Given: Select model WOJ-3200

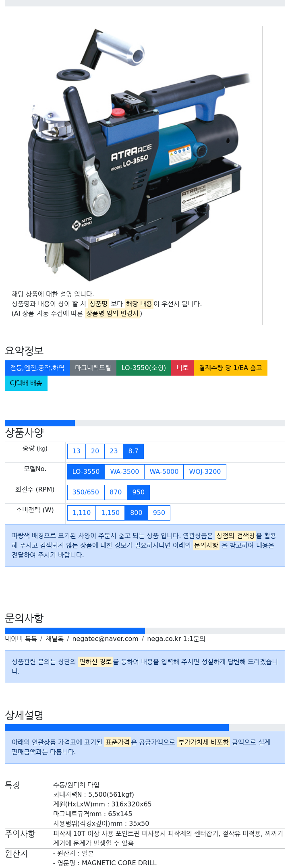Looking at the screenshot, I should 205,472.
